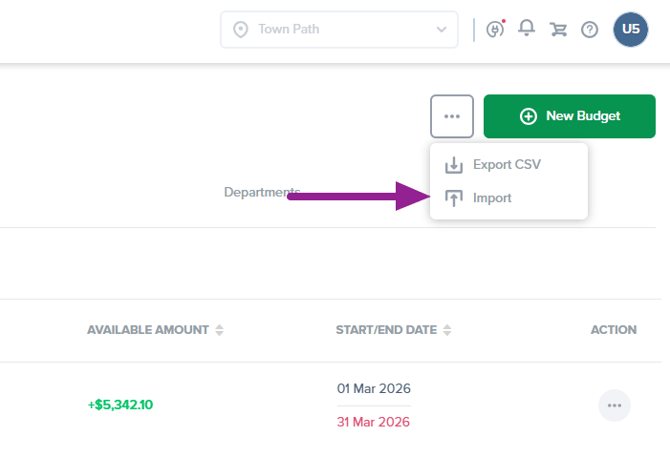Open the U5 user avatar menu
The height and width of the screenshot is (457, 670).
tap(631, 29)
